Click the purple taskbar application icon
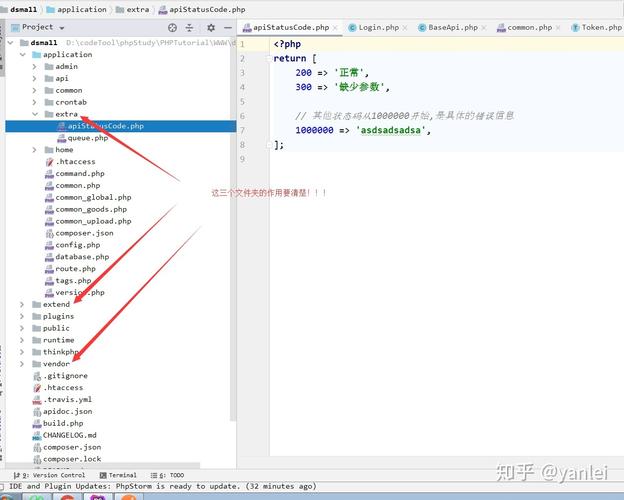Viewport: 624px width, 500px height. click(98, 496)
